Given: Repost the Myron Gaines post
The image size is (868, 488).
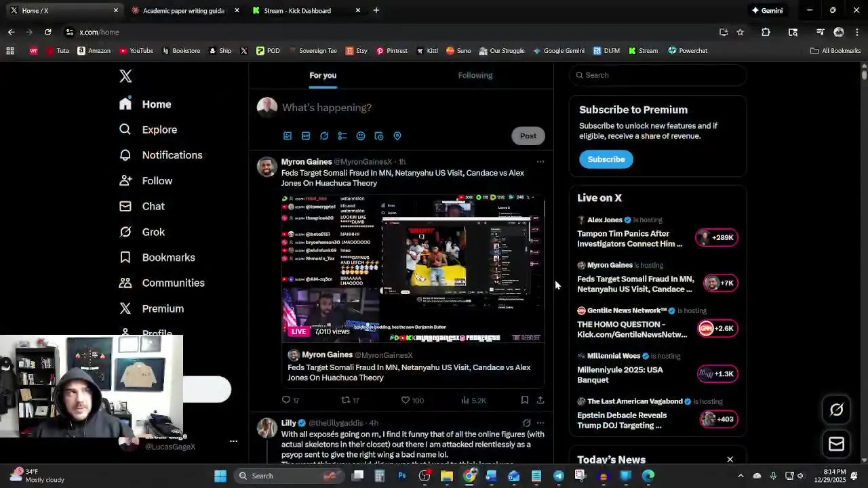Looking at the screenshot, I should pos(350,400).
